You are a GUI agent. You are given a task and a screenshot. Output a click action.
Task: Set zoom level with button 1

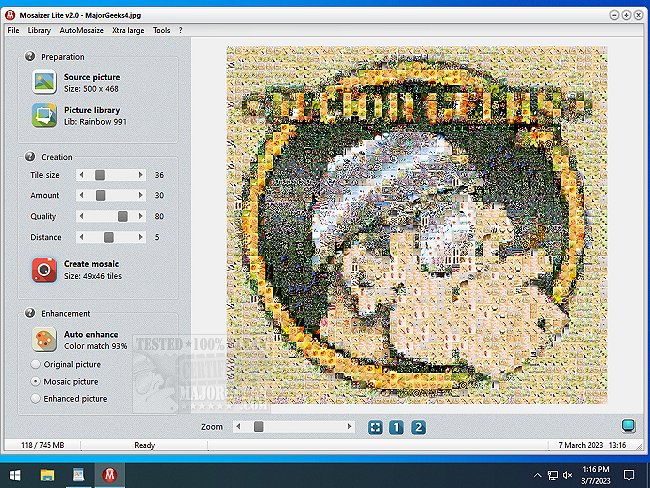pyautogui.click(x=396, y=427)
